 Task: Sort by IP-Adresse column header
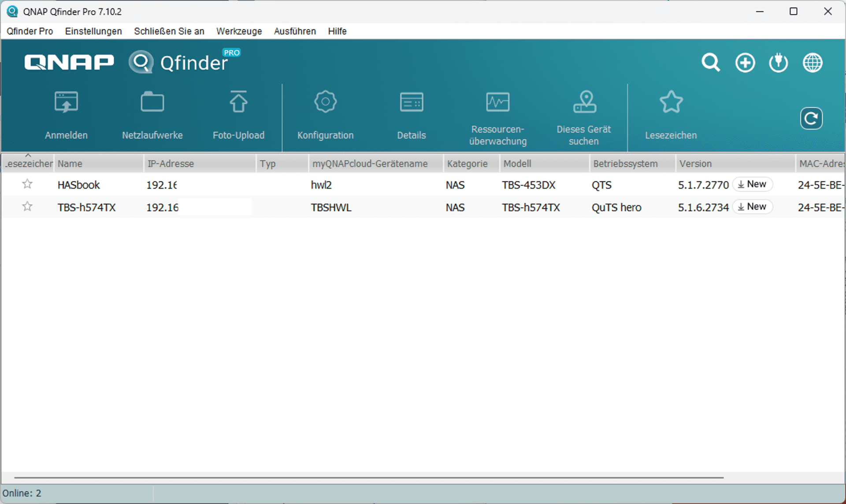(x=200, y=163)
